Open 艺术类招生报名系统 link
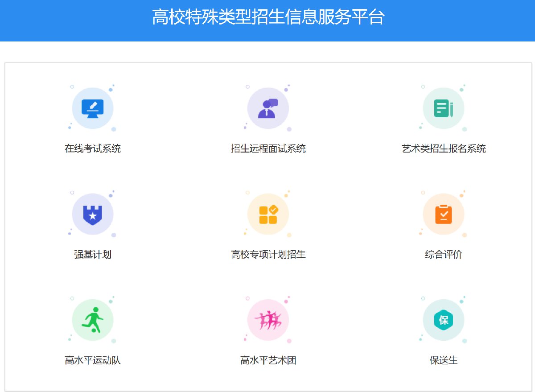Screen dimensions: 535x392 [444, 149]
